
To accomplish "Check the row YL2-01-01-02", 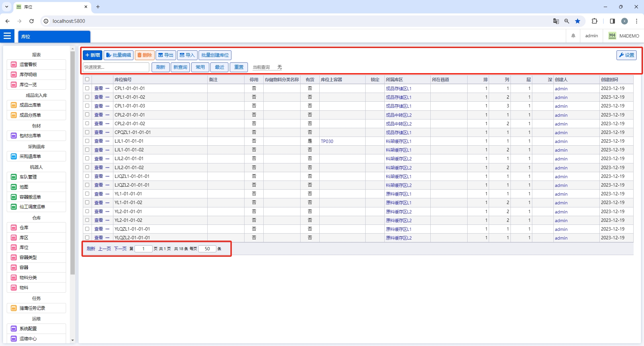I will pos(87,220).
